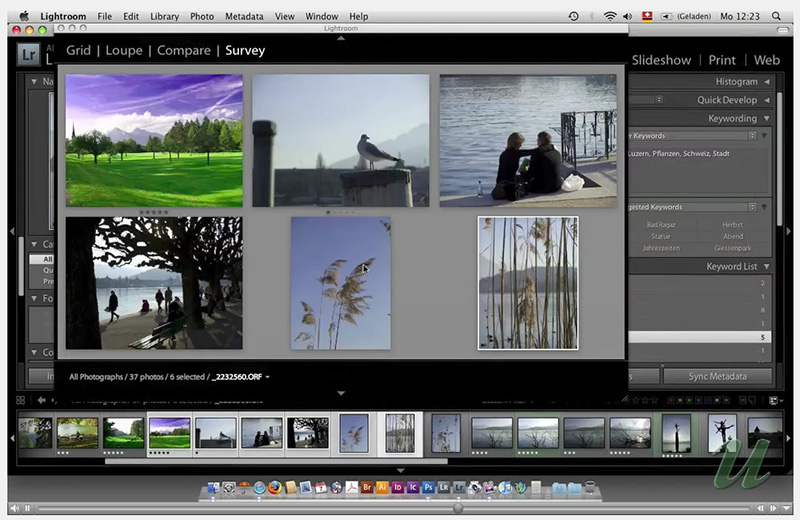The width and height of the screenshot is (800, 520).
Task: Collapse the Keyword List panel
Action: 766,267
